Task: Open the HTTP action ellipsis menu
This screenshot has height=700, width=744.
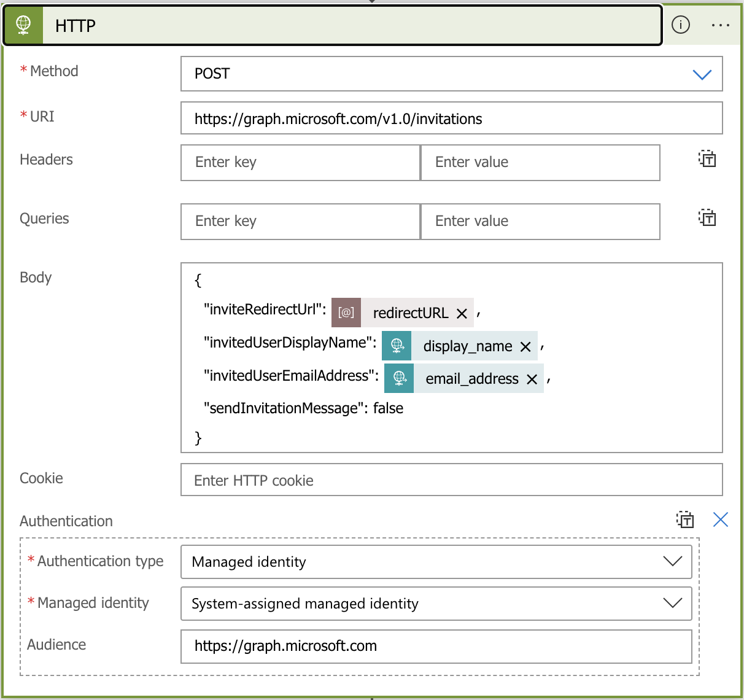Action: 720,25
